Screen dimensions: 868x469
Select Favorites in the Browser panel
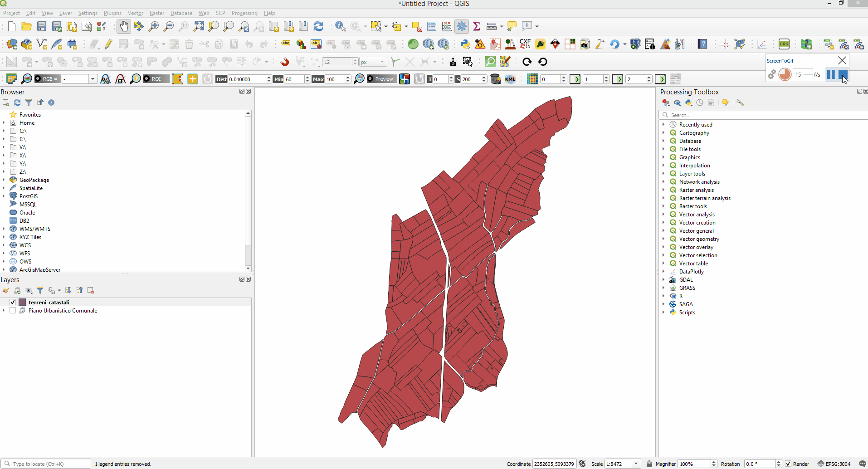[x=30, y=115]
